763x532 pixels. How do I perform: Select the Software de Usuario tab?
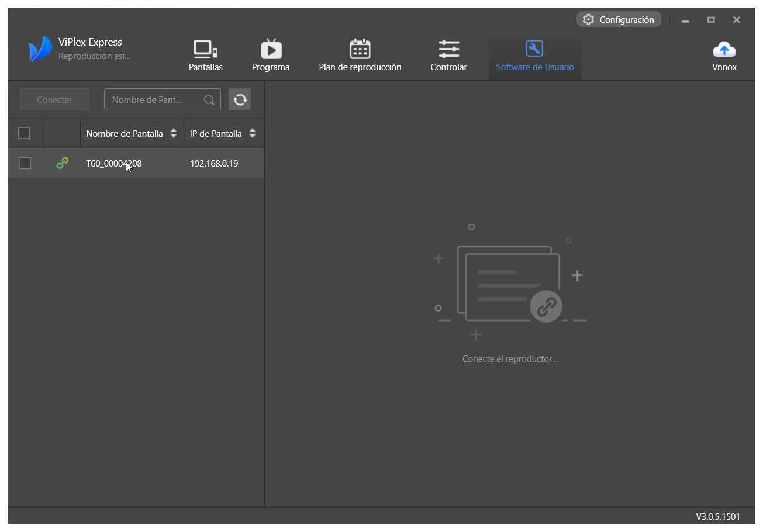tap(535, 56)
